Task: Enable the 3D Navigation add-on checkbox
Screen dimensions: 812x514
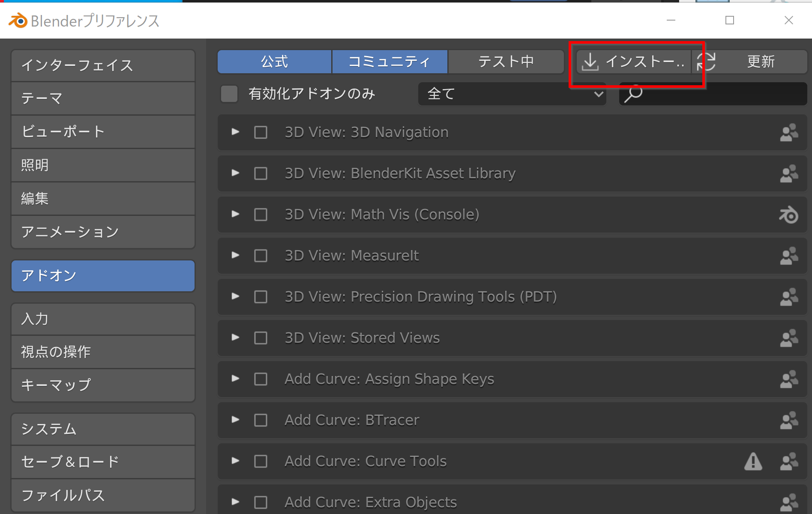Action: point(261,132)
